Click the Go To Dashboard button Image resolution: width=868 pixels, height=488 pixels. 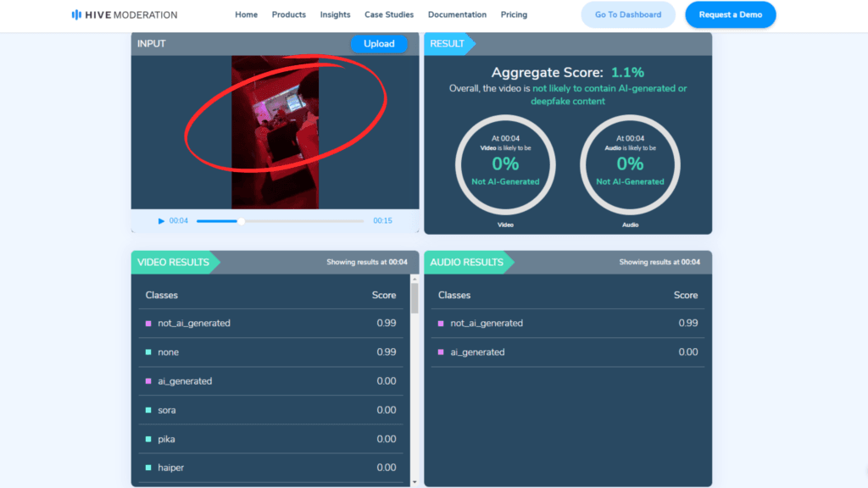pyautogui.click(x=628, y=14)
